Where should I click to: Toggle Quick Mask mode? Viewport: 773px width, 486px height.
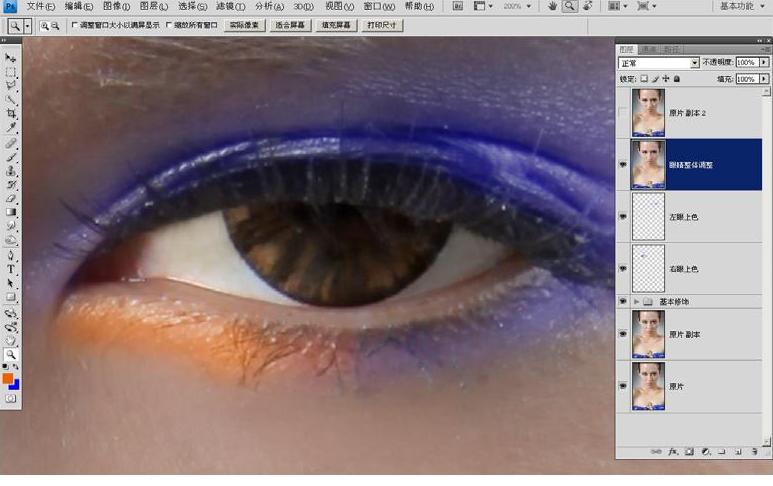(x=10, y=398)
